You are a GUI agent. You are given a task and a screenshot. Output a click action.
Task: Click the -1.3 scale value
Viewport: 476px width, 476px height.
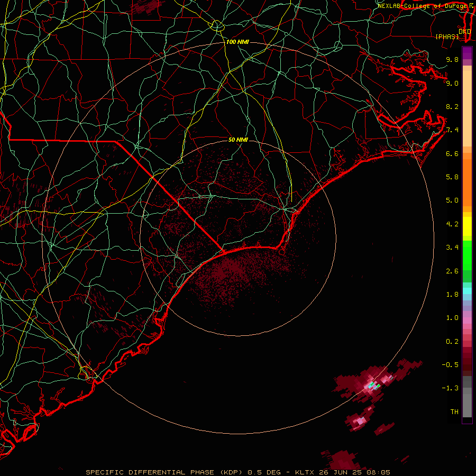[x=450, y=388]
